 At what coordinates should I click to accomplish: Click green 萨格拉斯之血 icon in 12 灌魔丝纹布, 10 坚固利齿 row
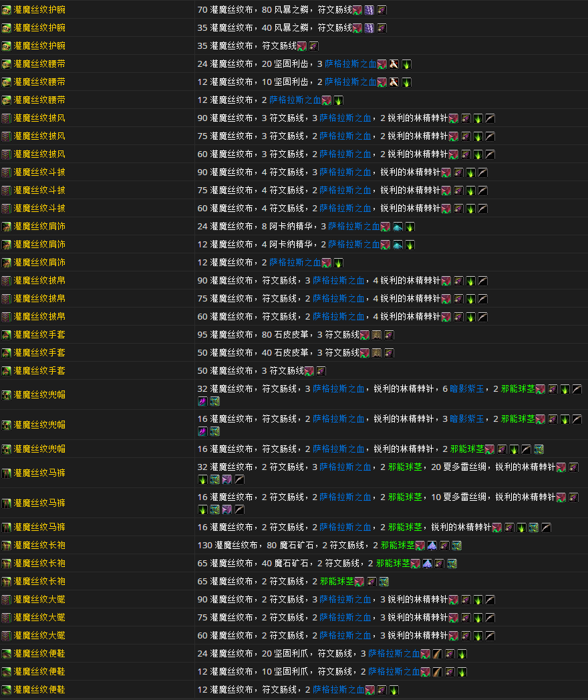pos(406,82)
